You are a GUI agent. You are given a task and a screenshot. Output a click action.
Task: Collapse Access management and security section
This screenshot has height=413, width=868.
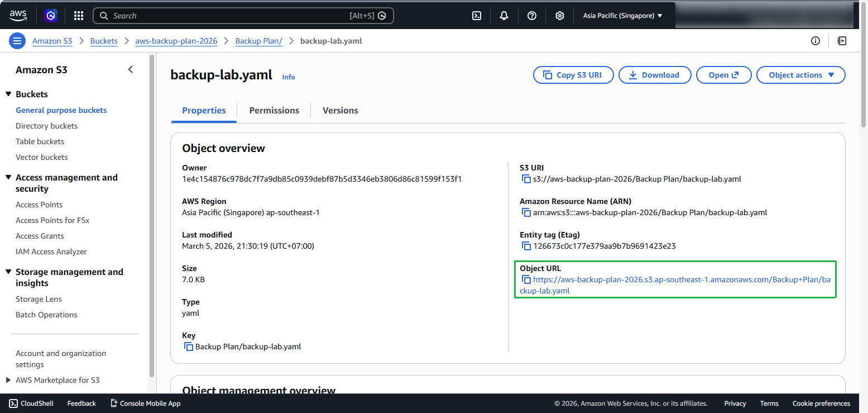(x=8, y=177)
